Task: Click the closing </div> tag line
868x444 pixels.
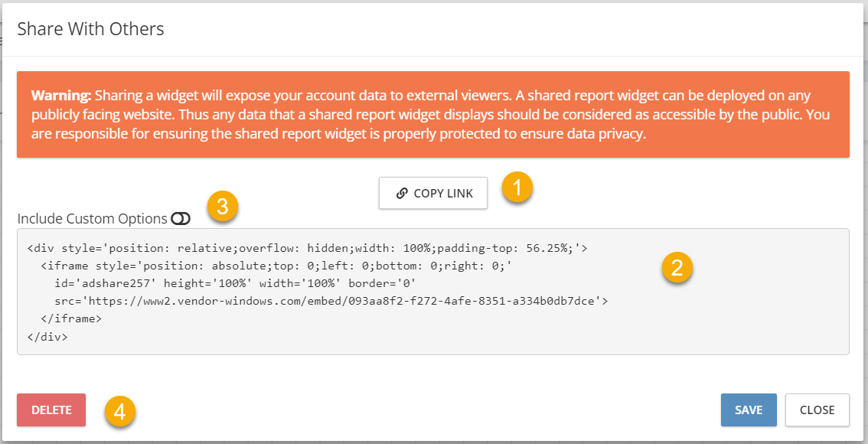Action: tap(47, 337)
